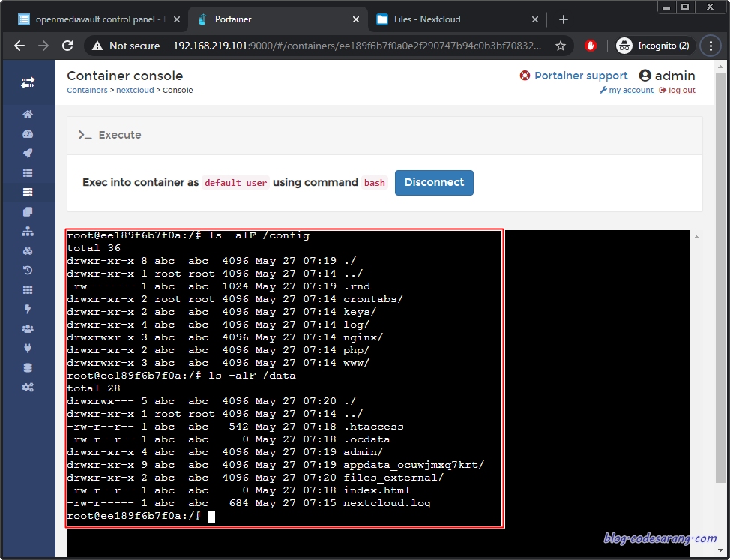Open the Containers icon in sidebar
Screen dimensions: 730x560
point(28,192)
